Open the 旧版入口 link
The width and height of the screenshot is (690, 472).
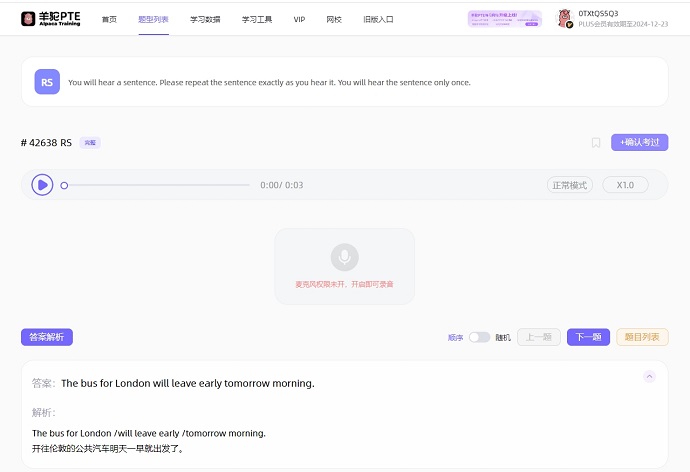[x=378, y=19]
